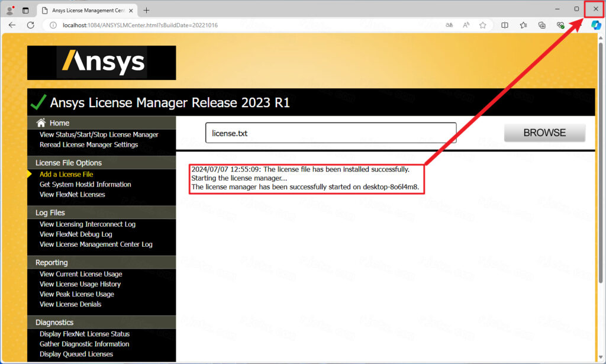Image resolution: width=606 pixels, height=364 pixels.
Task: Close the Ansys License Management Center tab
Action: pos(131,11)
